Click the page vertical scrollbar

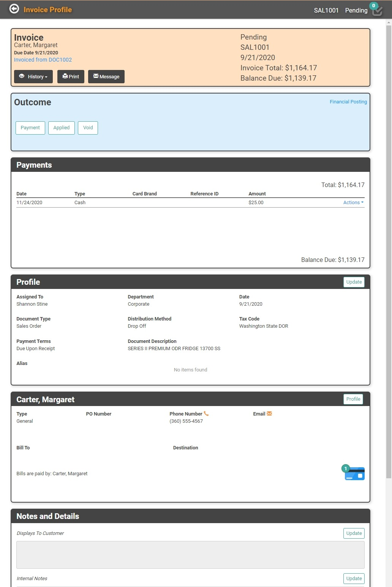[389, 251]
